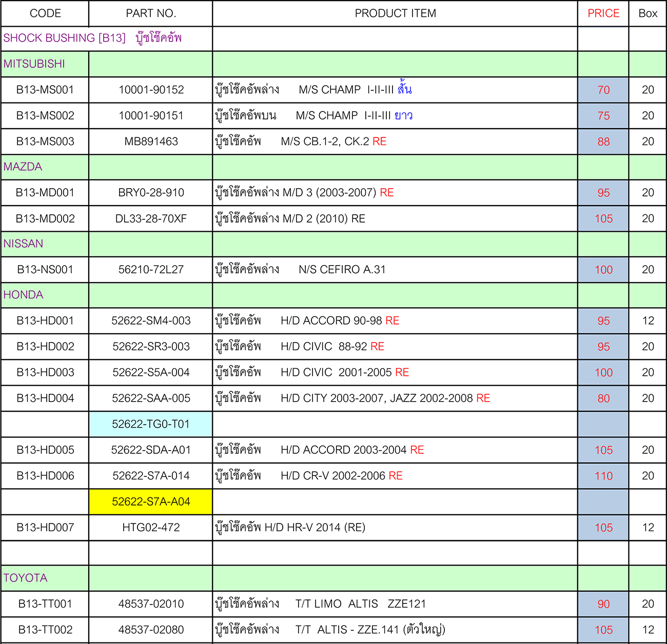Click the Box column header
The height and width of the screenshot is (644, 667).
pos(648,13)
